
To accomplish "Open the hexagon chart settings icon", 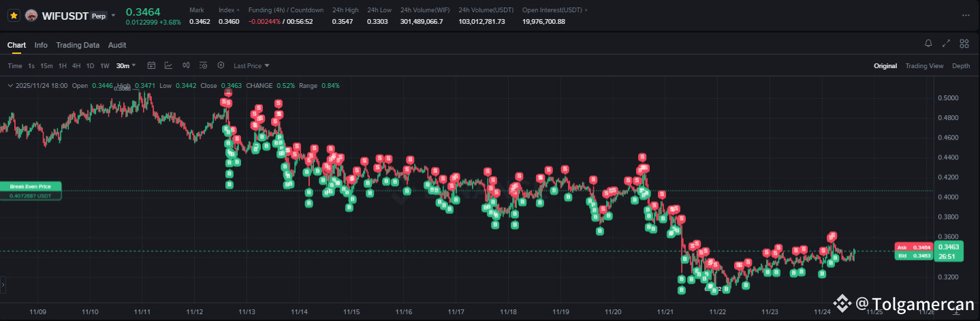I will pyautogui.click(x=221, y=65).
